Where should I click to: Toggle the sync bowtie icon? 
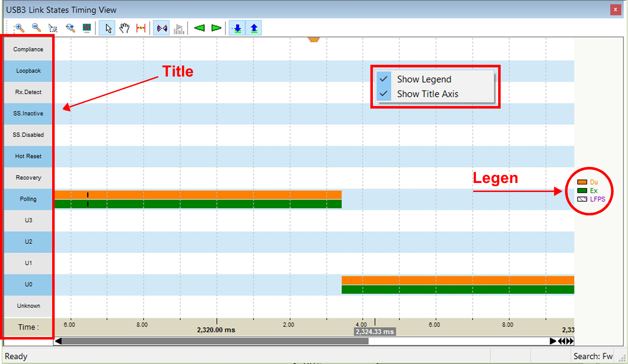click(x=162, y=28)
